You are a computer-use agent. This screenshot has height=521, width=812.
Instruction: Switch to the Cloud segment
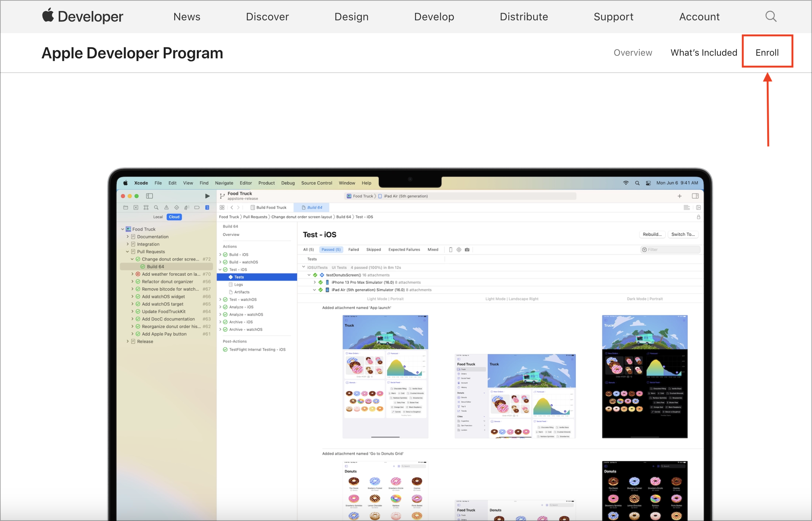click(x=174, y=217)
